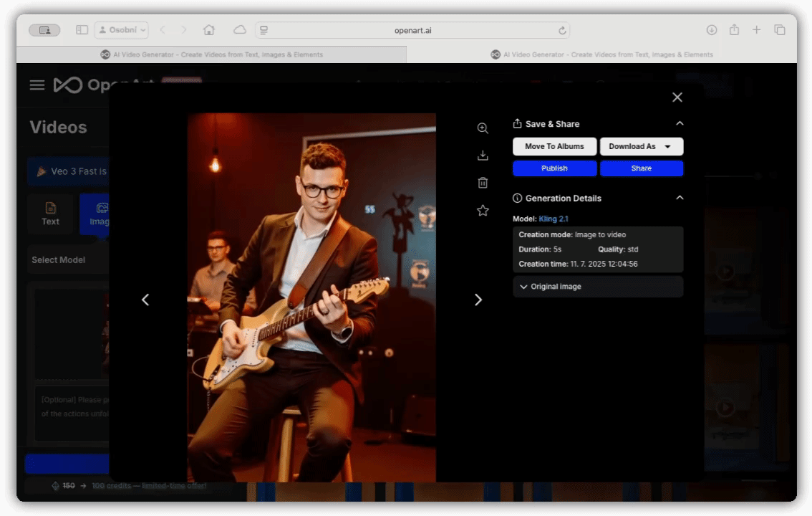Click the iCloud tabs cloud icon
Viewport: 812px width, 516px height.
tap(239, 30)
